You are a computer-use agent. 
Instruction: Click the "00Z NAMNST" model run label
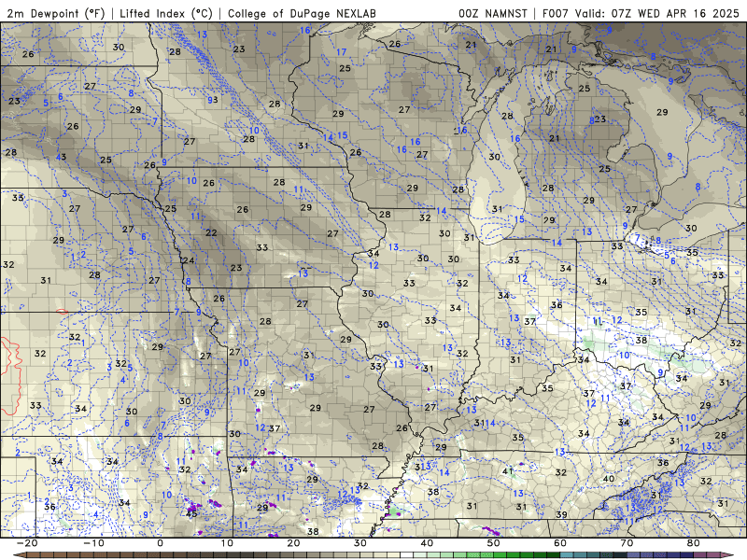pyautogui.click(x=493, y=13)
